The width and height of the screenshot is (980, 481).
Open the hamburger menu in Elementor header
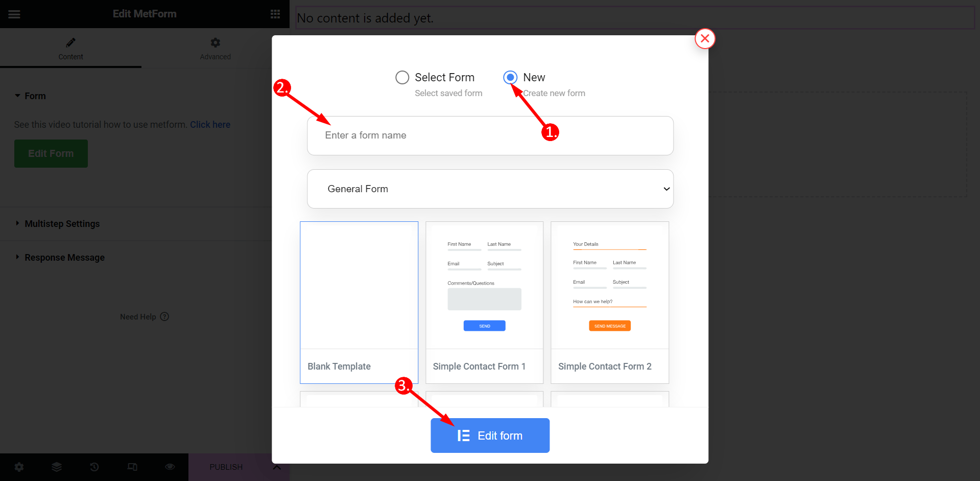[x=14, y=14]
